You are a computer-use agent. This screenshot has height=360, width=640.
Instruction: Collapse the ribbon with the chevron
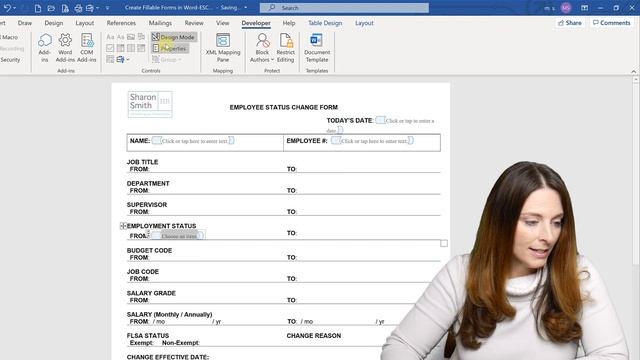click(633, 71)
